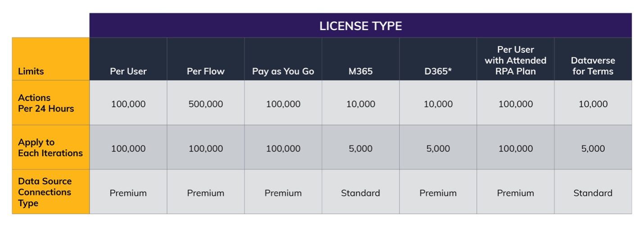Select the Per Flow column header
Screen dimensions: 644x230
tap(206, 71)
